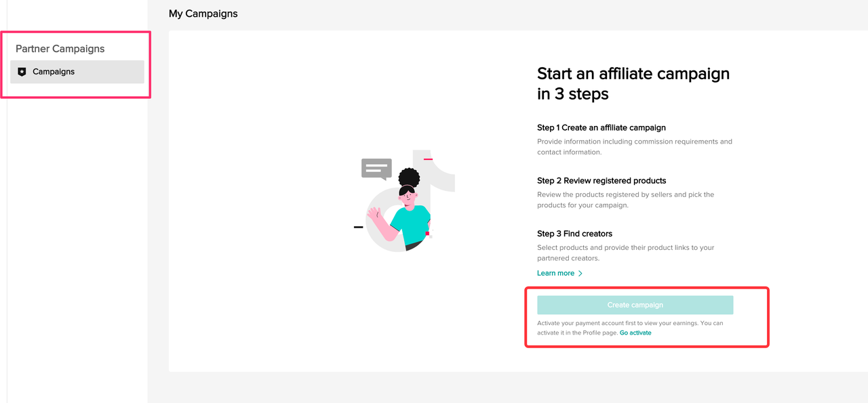Click the gray speech bubble icon

(x=376, y=168)
